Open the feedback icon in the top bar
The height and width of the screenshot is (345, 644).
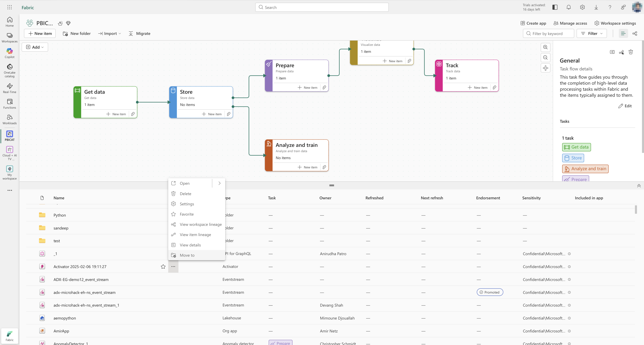624,7
